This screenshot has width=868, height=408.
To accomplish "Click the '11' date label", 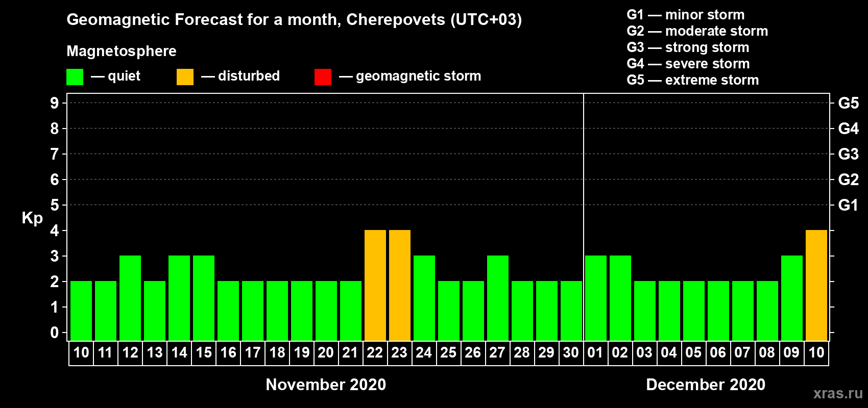I will tap(105, 353).
